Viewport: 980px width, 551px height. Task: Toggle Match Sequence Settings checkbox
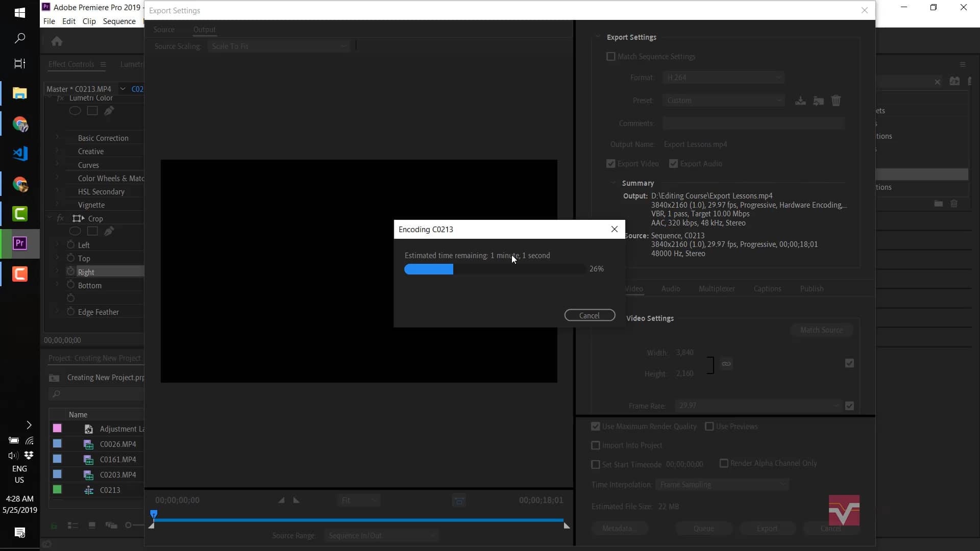611,57
